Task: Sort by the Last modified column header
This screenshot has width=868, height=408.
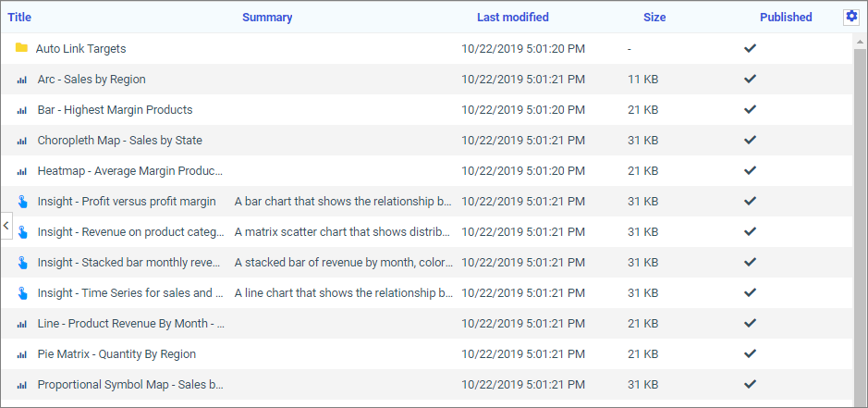Action: [x=512, y=17]
